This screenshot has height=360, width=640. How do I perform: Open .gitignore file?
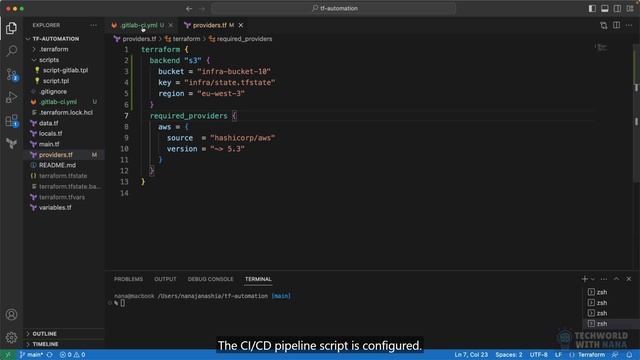(53, 91)
